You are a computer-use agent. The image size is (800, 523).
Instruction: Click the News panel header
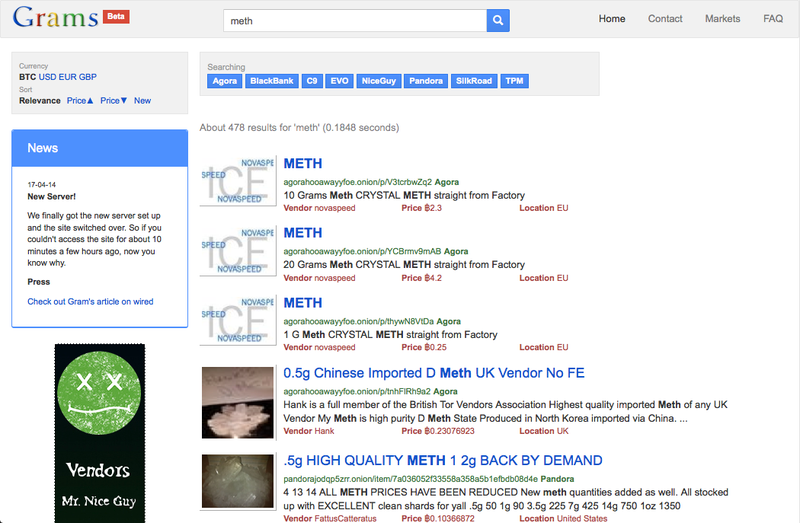(99, 148)
